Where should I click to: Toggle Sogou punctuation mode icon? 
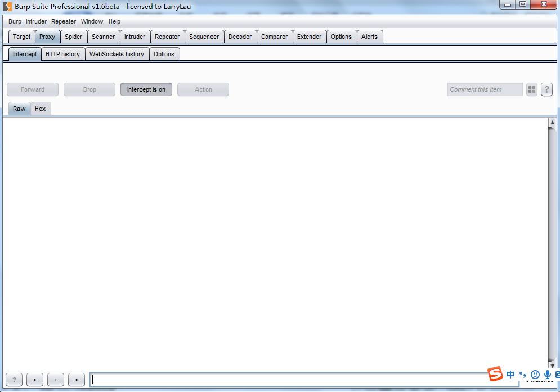(522, 374)
